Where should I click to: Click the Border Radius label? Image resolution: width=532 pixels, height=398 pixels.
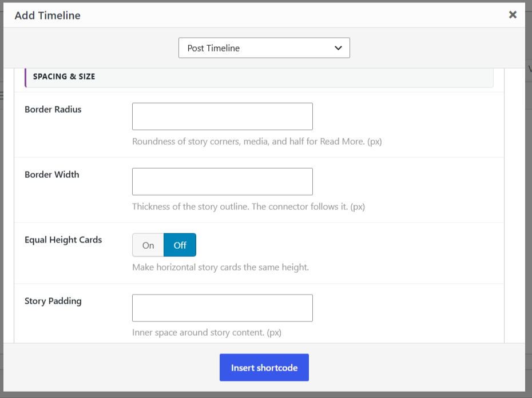(x=53, y=109)
